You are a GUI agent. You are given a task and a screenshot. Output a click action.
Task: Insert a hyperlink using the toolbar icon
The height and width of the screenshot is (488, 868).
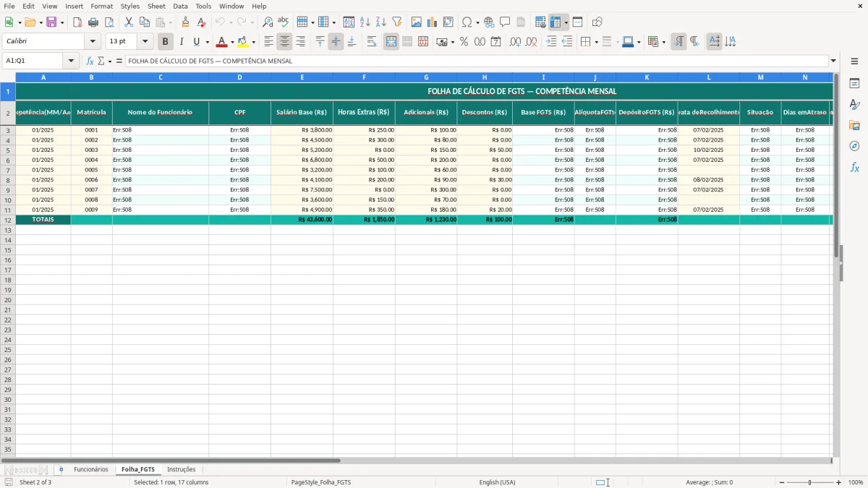488,21
